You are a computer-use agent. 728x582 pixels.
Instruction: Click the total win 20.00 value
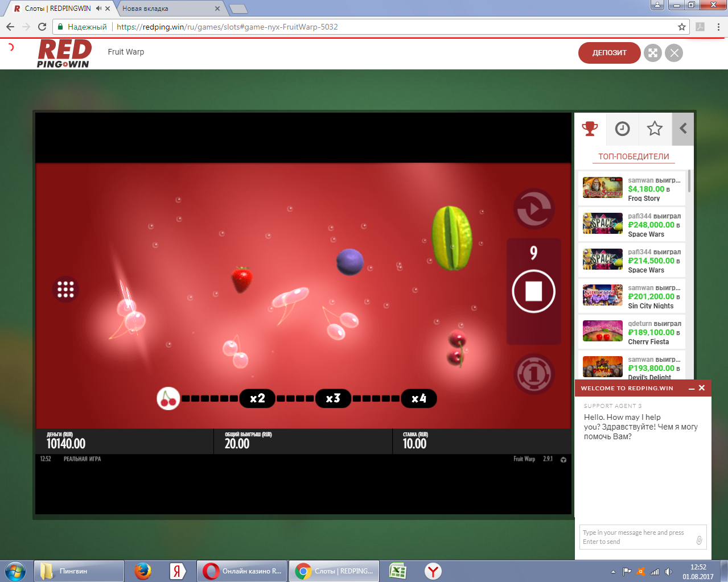(237, 444)
